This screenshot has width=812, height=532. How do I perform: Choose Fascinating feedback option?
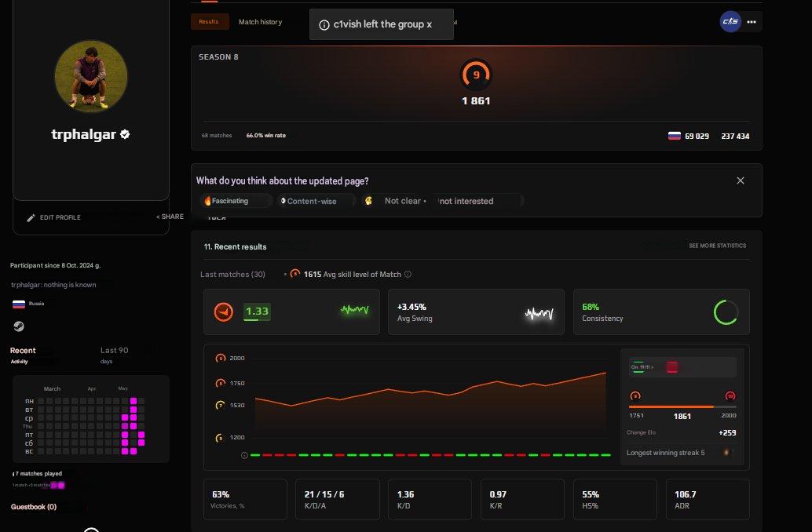coord(236,201)
